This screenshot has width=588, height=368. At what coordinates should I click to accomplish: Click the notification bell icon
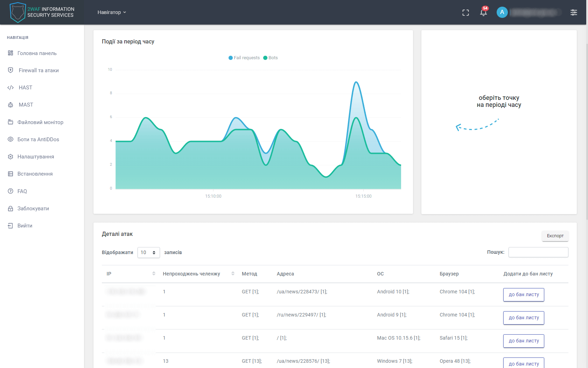tap(483, 13)
